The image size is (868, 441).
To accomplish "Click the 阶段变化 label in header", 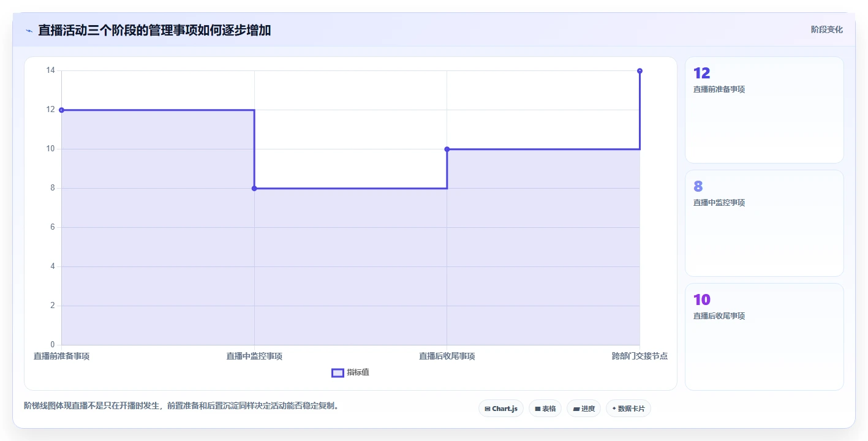I will (x=826, y=29).
